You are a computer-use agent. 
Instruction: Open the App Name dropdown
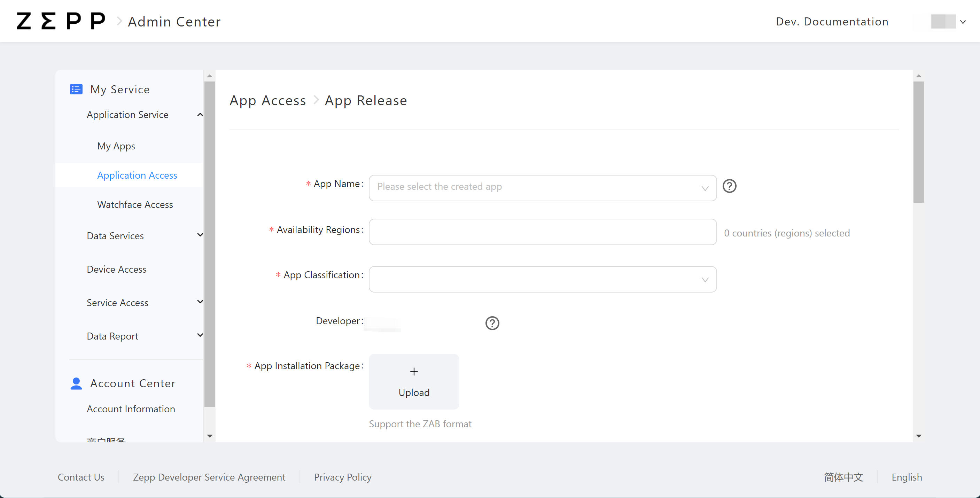click(543, 188)
